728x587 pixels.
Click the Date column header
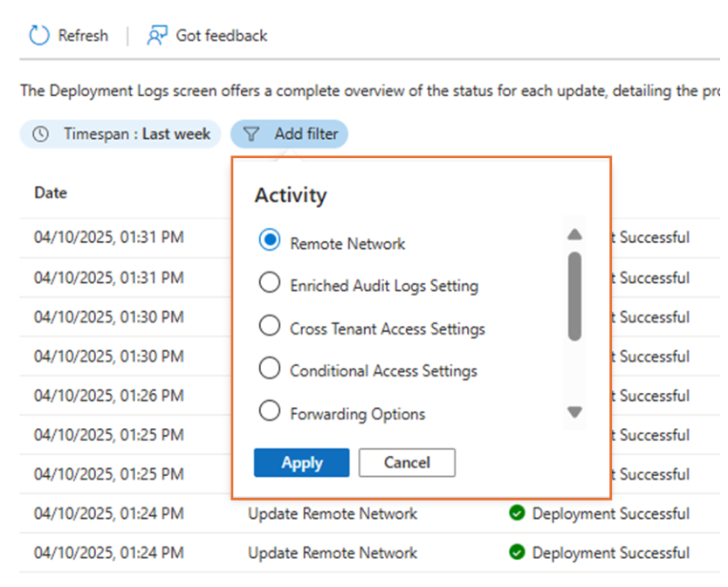coord(51,192)
